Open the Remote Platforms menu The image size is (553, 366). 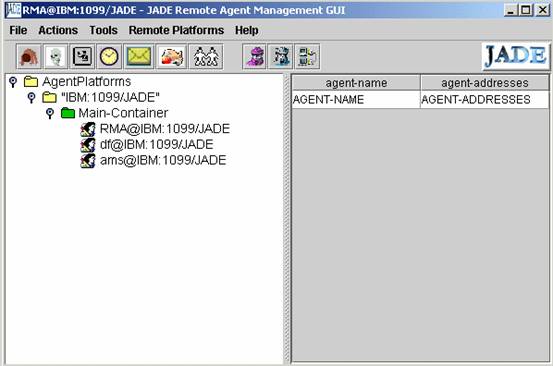pyautogui.click(x=176, y=30)
